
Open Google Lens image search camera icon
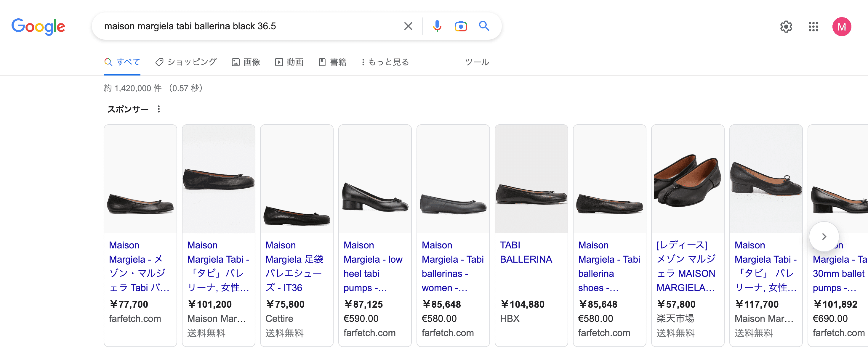pyautogui.click(x=461, y=26)
